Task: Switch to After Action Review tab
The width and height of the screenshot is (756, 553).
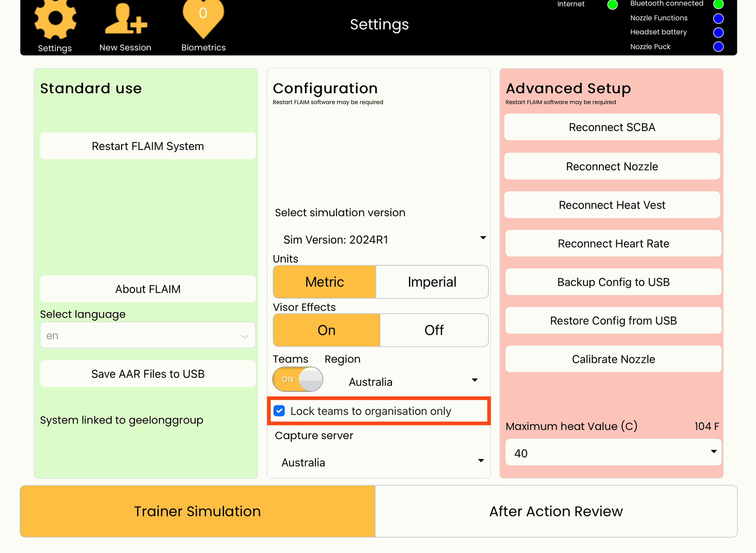Action: click(556, 511)
